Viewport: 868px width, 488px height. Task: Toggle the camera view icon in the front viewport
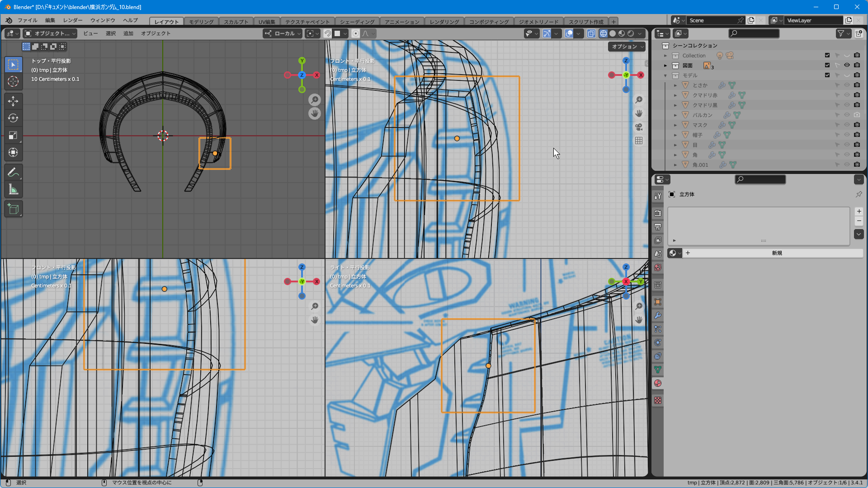(x=638, y=127)
